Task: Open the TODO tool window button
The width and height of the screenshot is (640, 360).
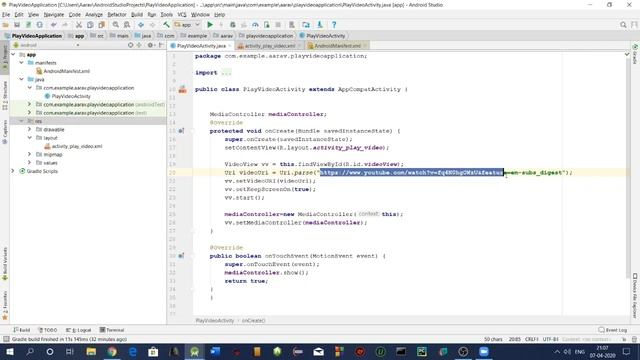Action: tap(47, 330)
